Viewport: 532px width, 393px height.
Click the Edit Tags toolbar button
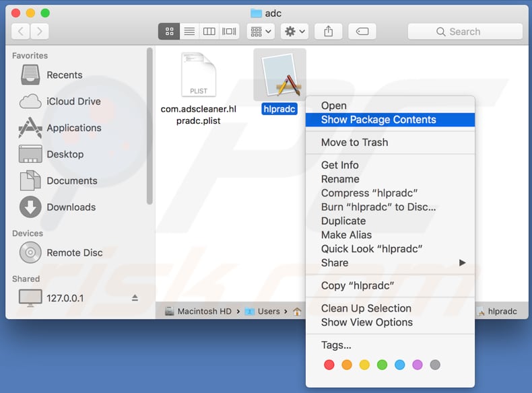362,31
